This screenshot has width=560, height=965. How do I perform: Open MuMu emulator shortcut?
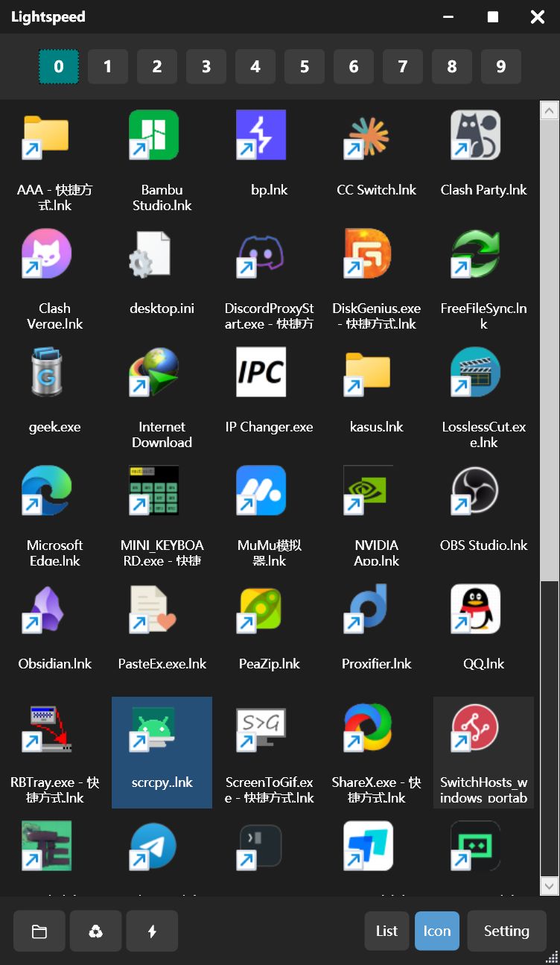(x=261, y=491)
